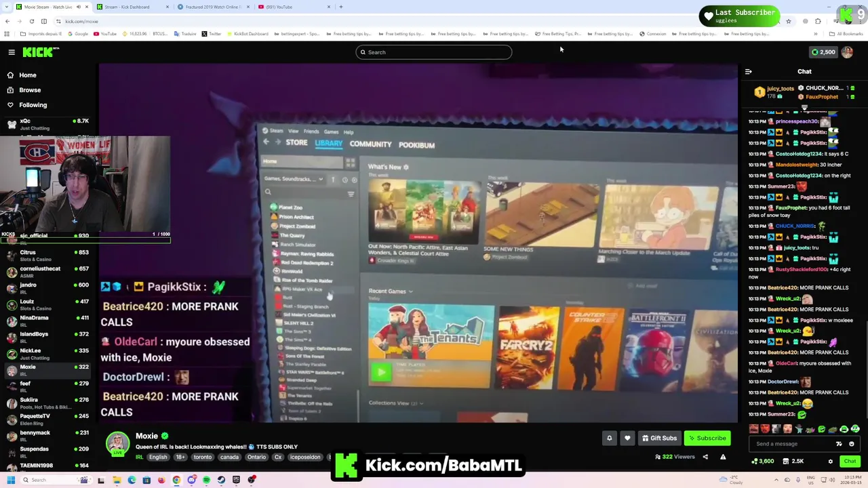Show hidden system tray icons chevron
The width and height of the screenshot is (868, 488).
[x=776, y=480]
